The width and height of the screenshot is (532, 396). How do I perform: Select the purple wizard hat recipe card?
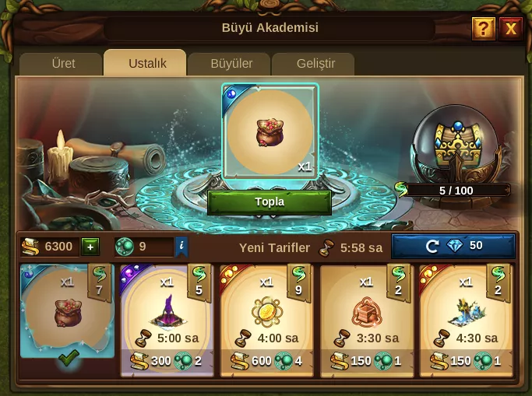(167, 321)
